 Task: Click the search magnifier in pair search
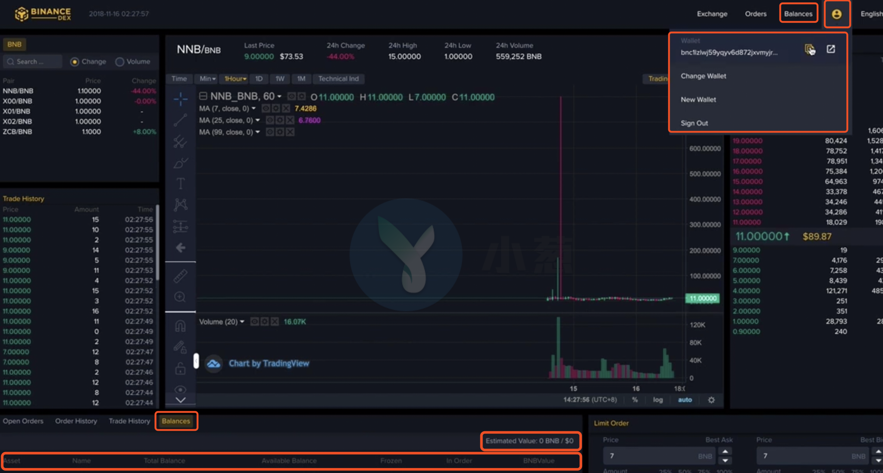(x=10, y=62)
